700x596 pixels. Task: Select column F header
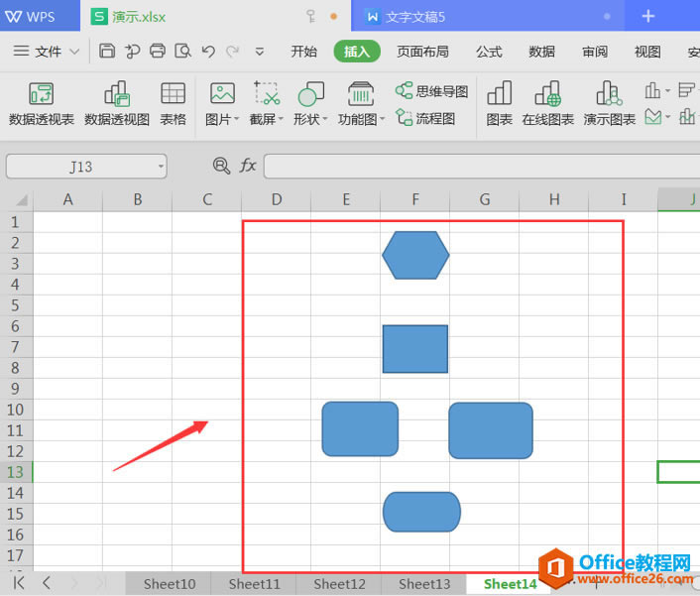click(x=415, y=200)
